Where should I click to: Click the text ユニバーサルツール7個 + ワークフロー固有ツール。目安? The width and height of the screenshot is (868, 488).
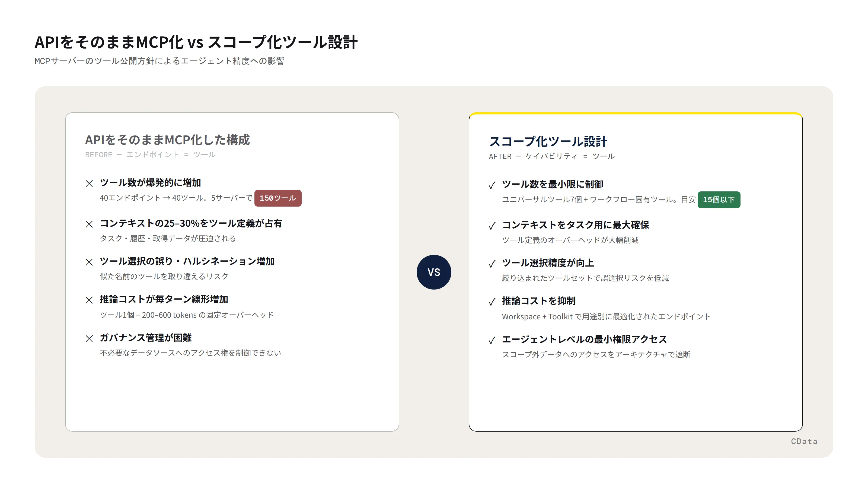[599, 200]
